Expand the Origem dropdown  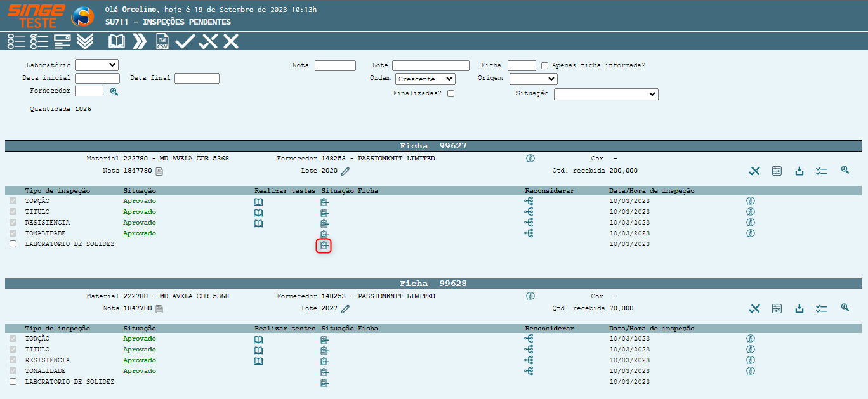pos(533,79)
